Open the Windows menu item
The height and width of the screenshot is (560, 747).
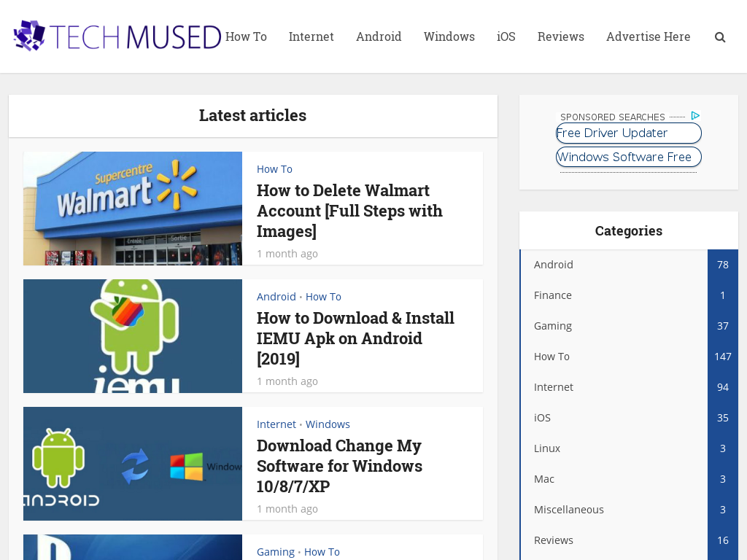coord(449,36)
